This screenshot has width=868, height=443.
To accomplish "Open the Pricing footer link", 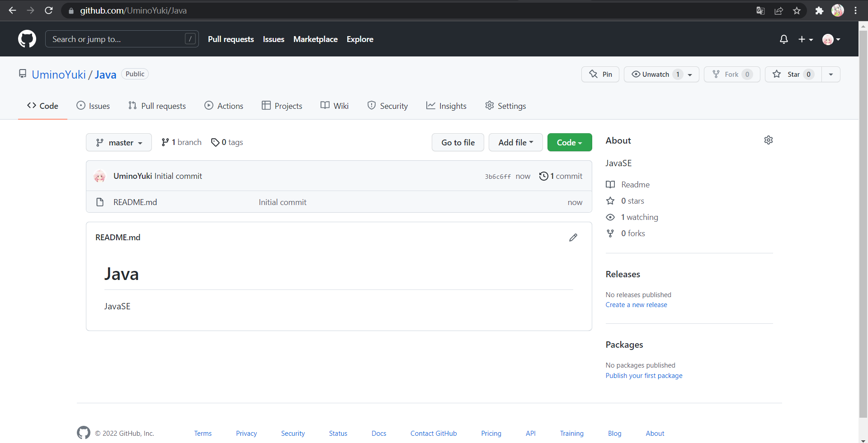I will point(491,434).
